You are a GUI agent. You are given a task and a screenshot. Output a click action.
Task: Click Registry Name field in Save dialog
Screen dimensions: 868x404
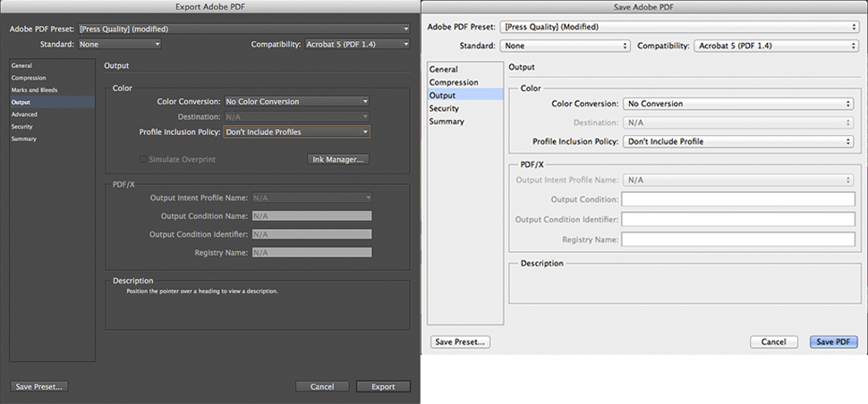(x=738, y=240)
